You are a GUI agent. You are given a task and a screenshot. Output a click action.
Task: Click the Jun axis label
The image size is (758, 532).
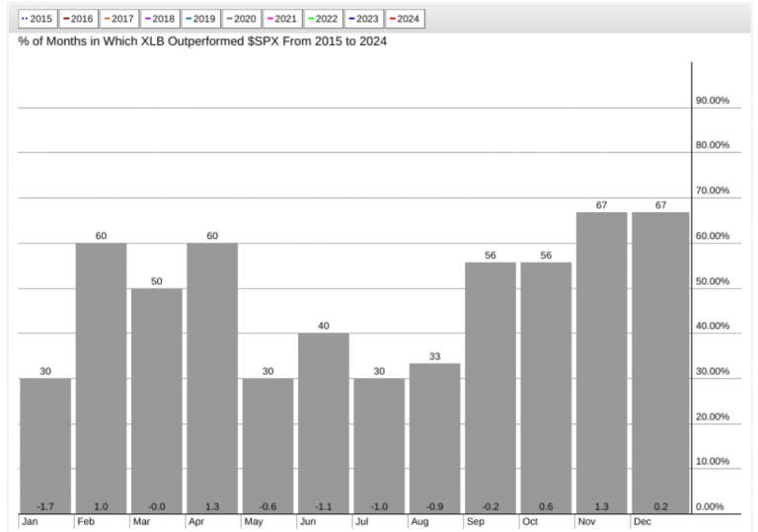click(308, 521)
